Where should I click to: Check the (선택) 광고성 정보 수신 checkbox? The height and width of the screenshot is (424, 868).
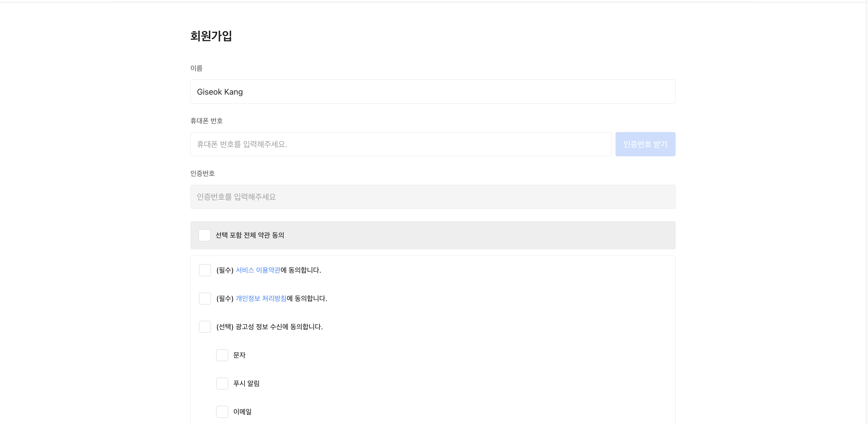[x=205, y=327]
